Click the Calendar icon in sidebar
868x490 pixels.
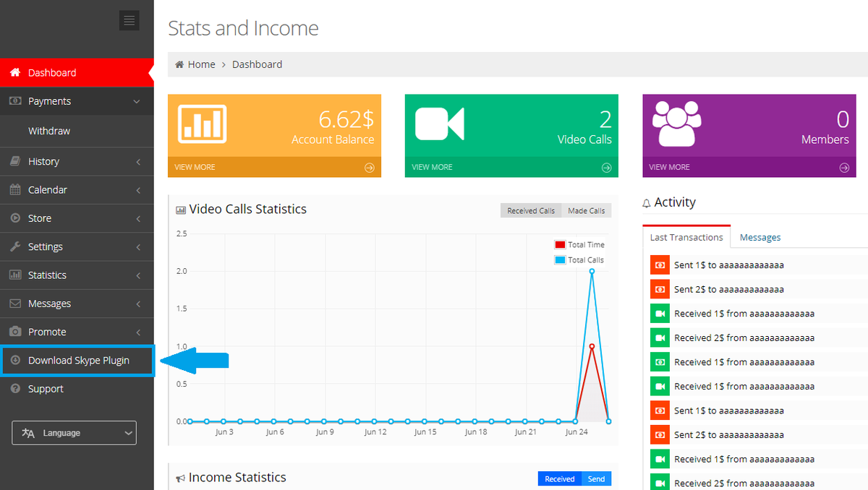pyautogui.click(x=15, y=189)
